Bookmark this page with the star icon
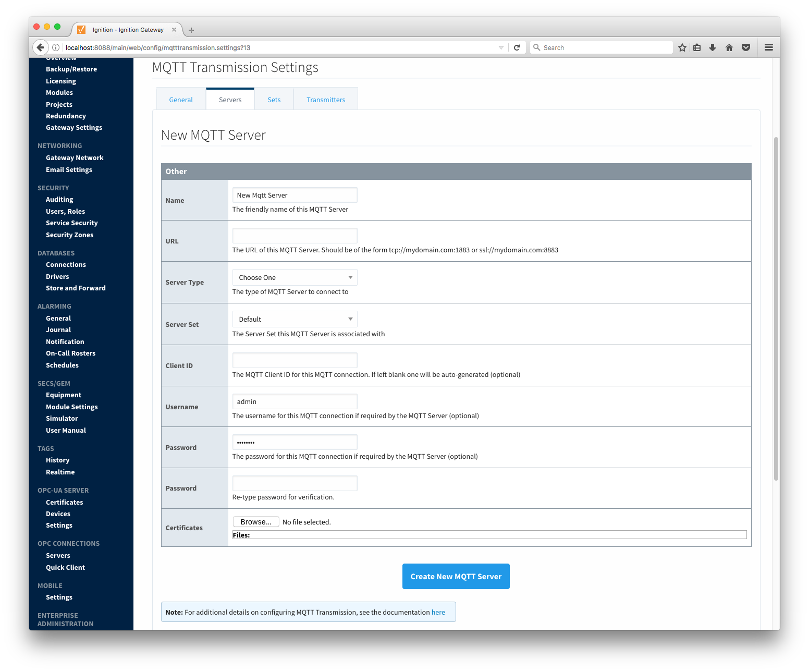 tap(682, 47)
